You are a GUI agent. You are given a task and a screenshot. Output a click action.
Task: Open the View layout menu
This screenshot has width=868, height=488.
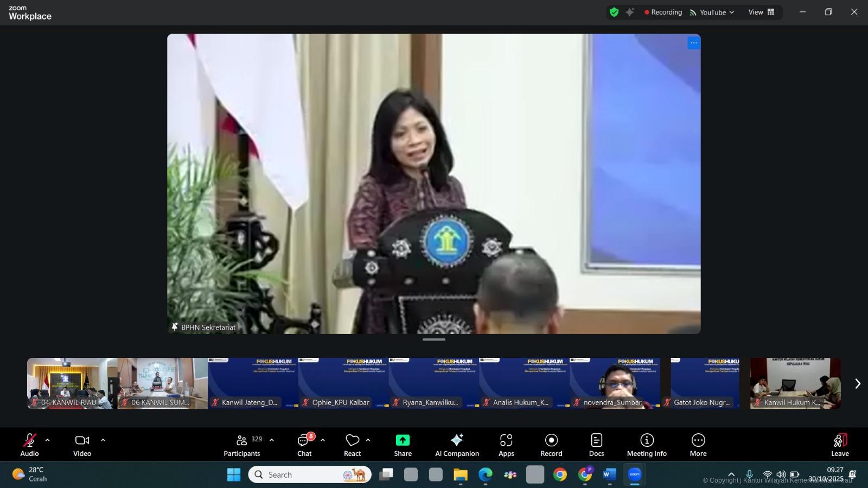pyautogui.click(x=761, y=12)
